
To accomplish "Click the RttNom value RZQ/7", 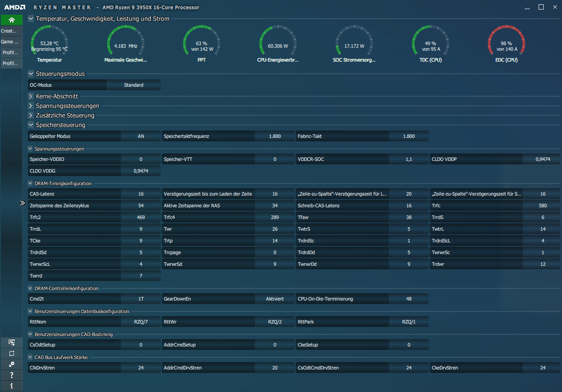I will click(141, 322).
